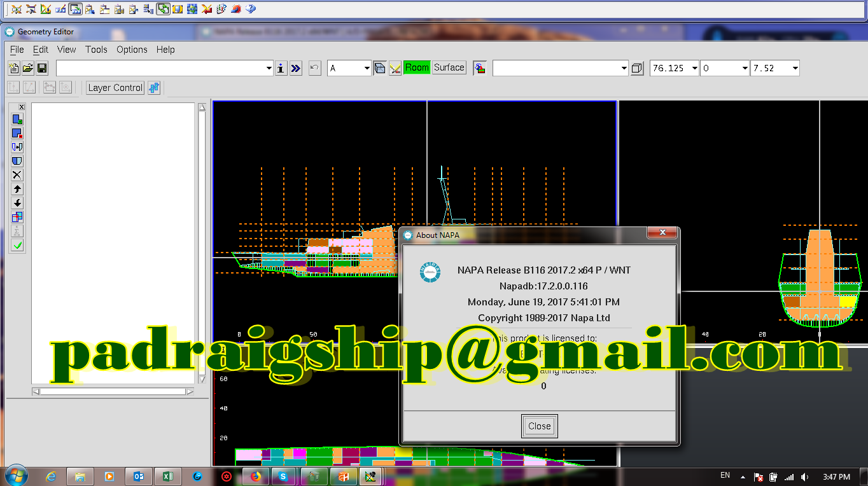Click the Layer Control button
The image size is (868, 486).
(115, 88)
